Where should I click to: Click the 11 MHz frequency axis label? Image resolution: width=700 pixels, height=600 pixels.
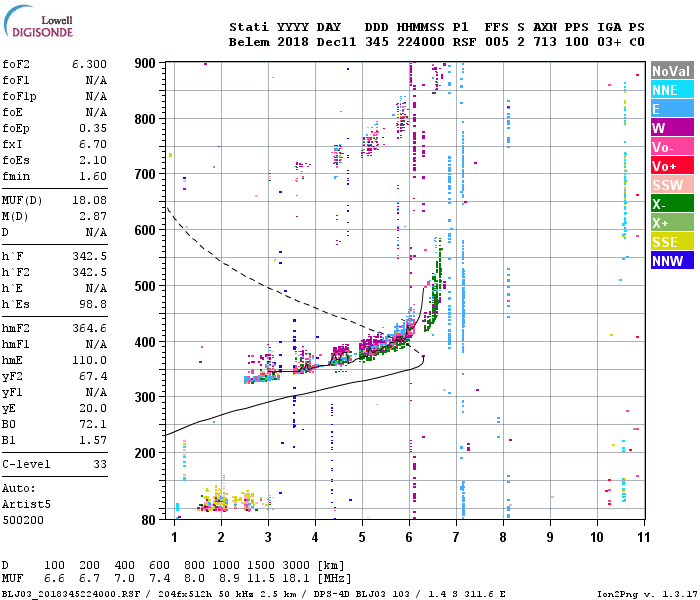tap(643, 537)
